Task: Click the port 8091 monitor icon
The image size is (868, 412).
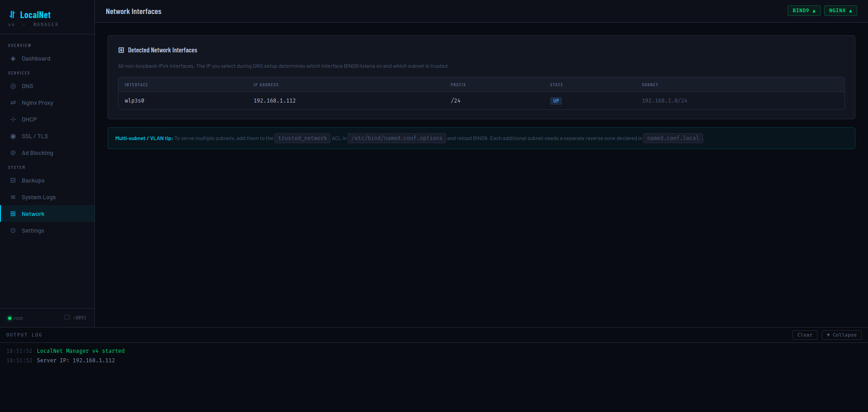Action: pos(67,318)
